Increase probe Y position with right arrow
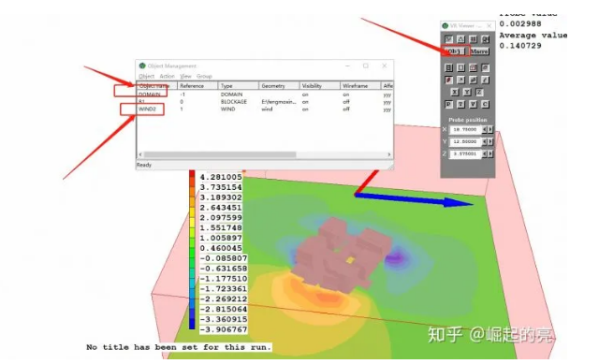This screenshot has width=599, height=364. 490,141
